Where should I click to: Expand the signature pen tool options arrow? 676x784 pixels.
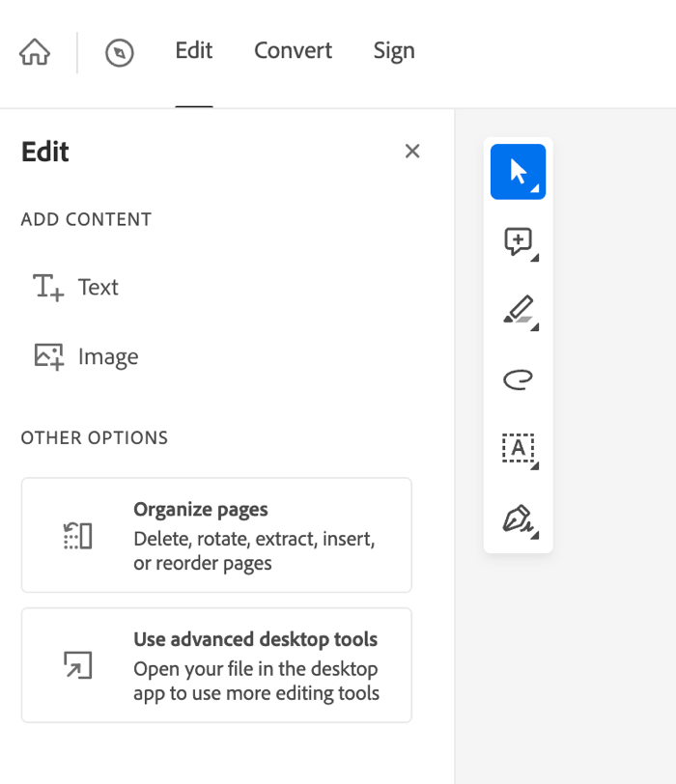pyautogui.click(x=535, y=536)
